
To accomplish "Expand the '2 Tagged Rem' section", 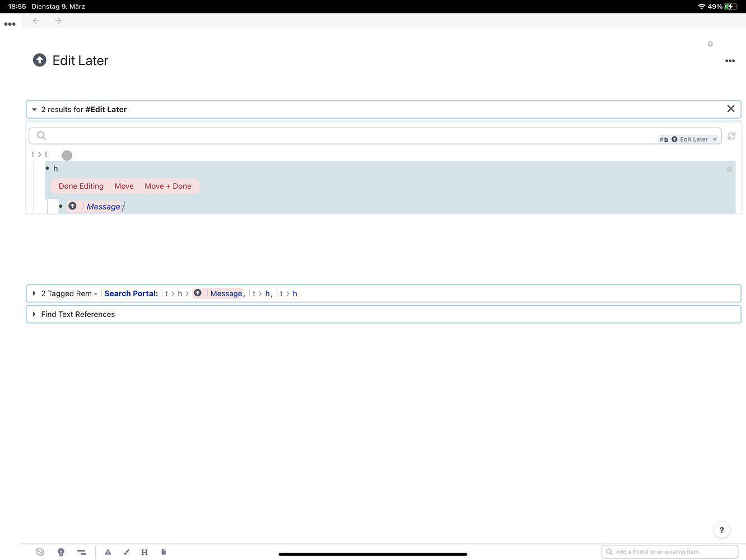I will click(34, 293).
